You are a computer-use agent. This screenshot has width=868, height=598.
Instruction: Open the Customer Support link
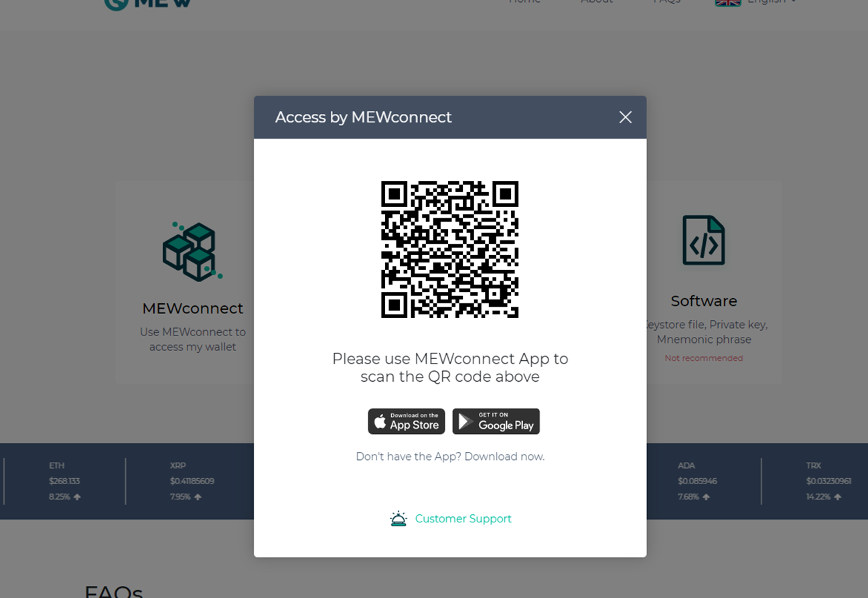point(463,519)
